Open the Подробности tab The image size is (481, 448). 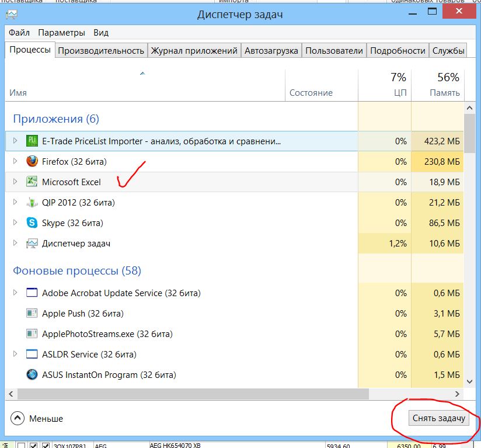pyautogui.click(x=398, y=51)
